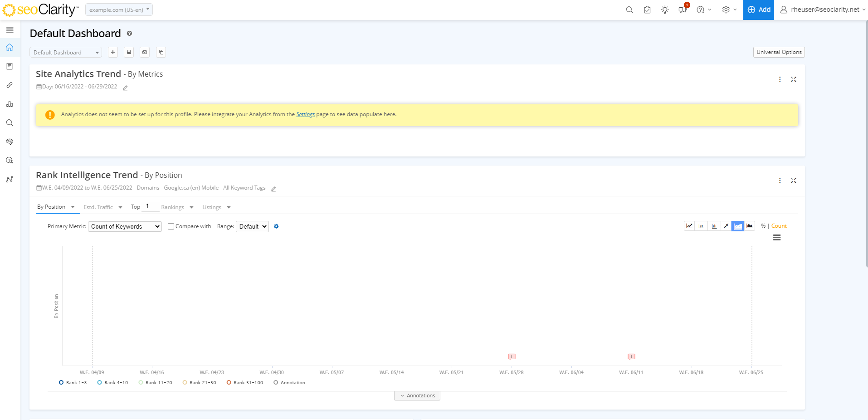Enable the Compare with checkbox

point(171,226)
